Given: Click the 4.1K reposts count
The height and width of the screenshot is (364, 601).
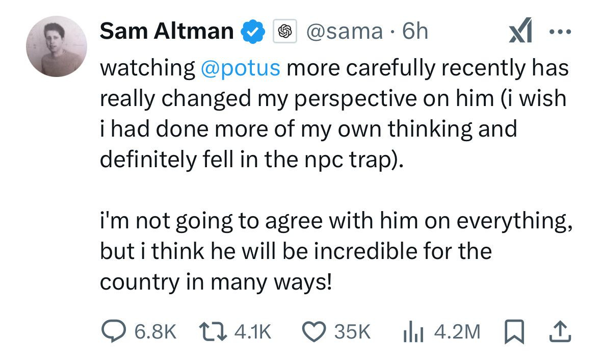Looking at the screenshot, I should coord(253,332).
